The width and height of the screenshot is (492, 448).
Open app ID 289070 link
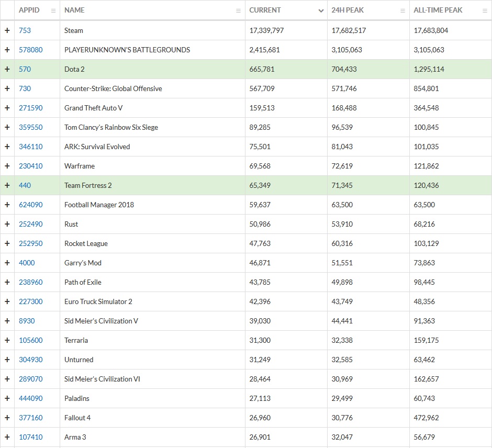(31, 379)
